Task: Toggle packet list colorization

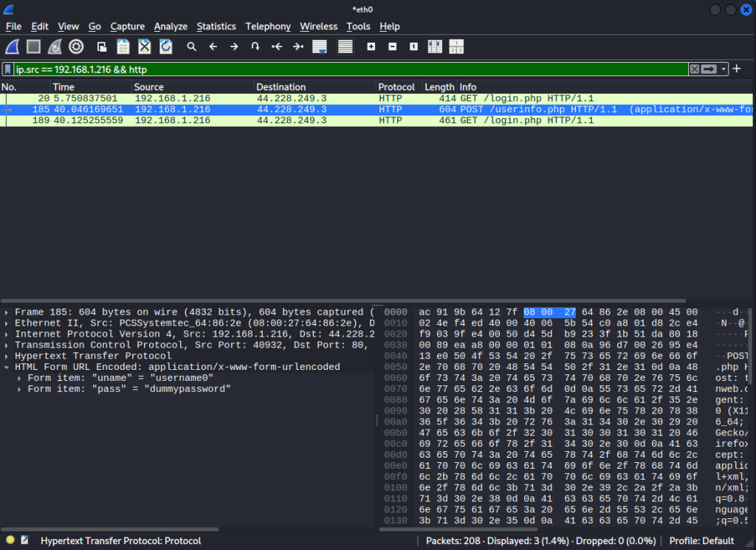Action: (345, 47)
